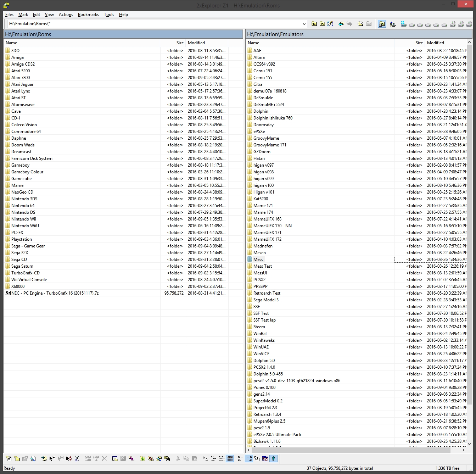This screenshot has width=476, height=474.
Task: Switch to large icons view
Action: 205,458
